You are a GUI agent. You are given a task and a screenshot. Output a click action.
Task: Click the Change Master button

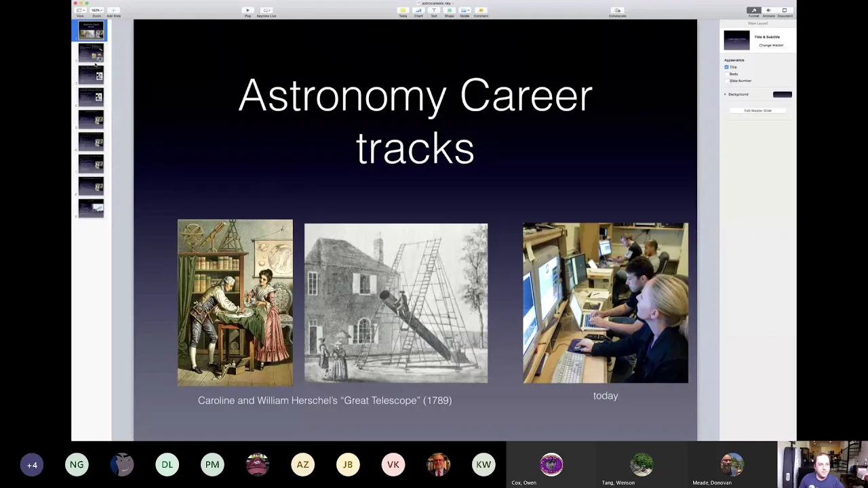pos(771,45)
